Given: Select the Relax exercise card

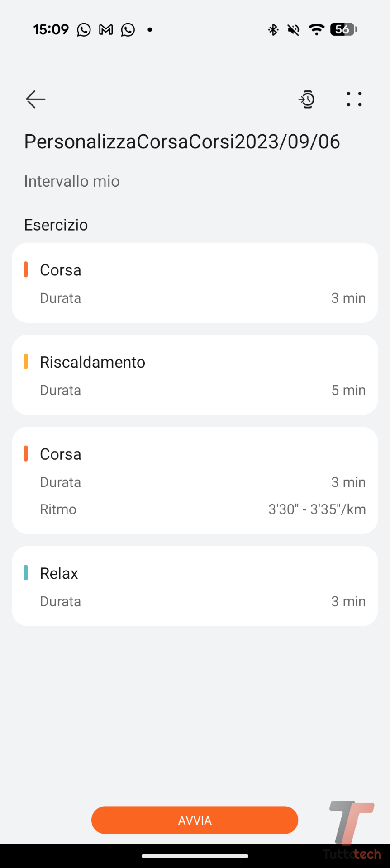Looking at the screenshot, I should [195, 586].
